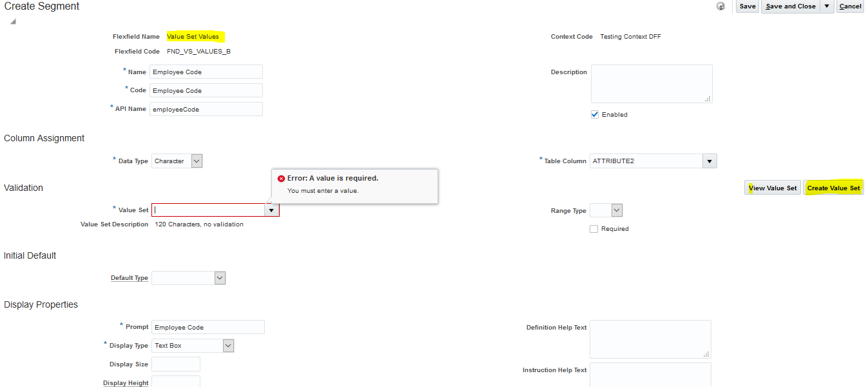The height and width of the screenshot is (387, 868).
Task: Enable the Required checkbox
Action: coord(593,228)
